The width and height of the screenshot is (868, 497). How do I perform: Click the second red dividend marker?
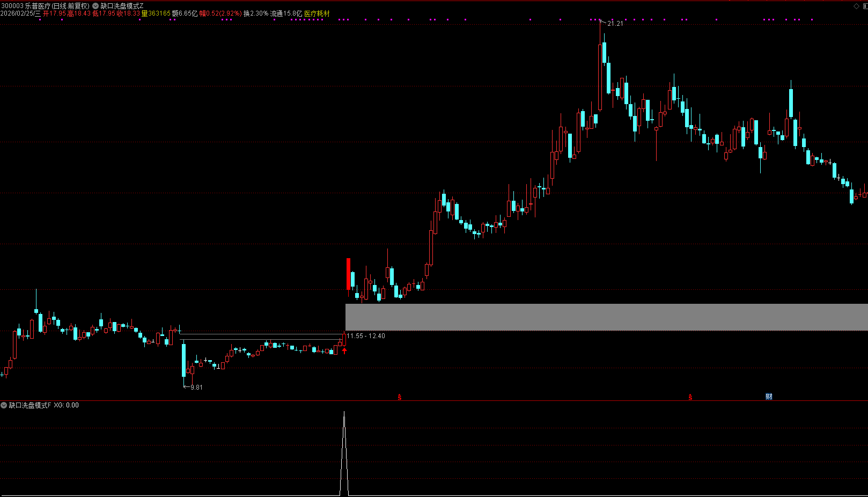pos(690,397)
